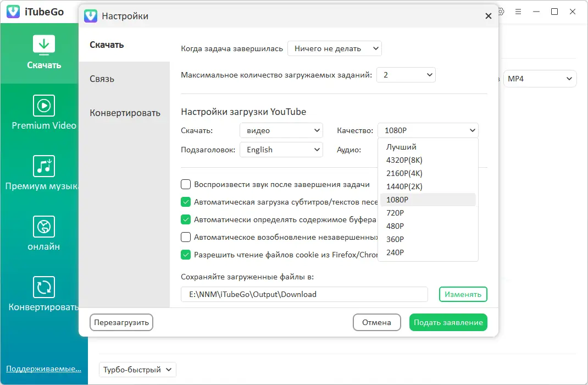Enable sound playback after task completion
This screenshot has width=588, height=385.
click(186, 185)
